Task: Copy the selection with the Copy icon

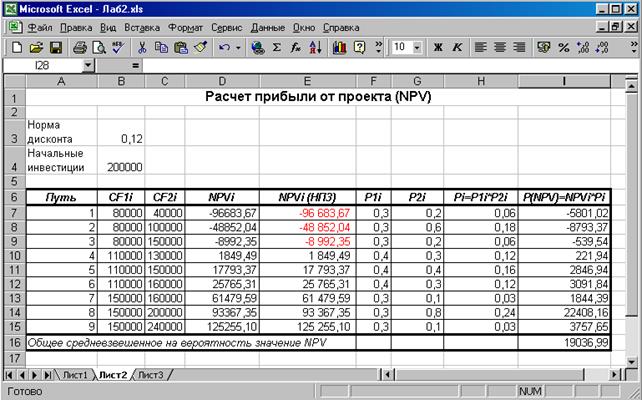Action: [161, 47]
